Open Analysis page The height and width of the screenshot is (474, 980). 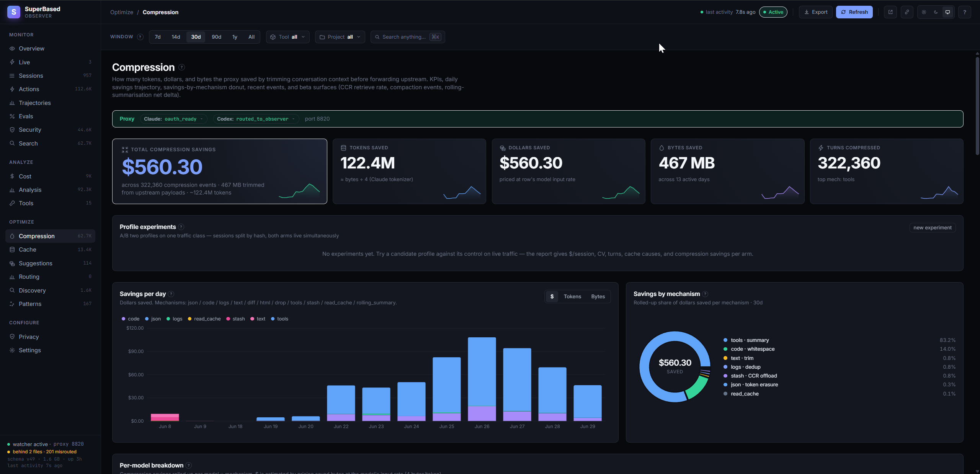click(x=50, y=190)
